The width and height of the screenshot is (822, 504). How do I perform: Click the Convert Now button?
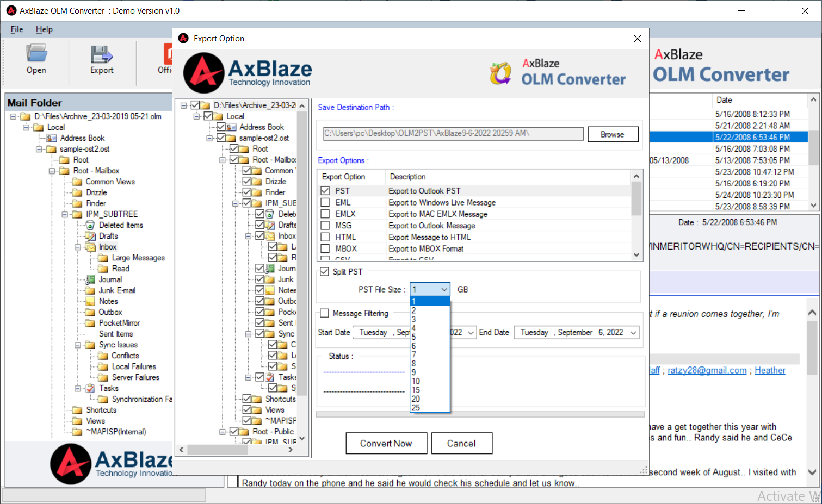[386, 443]
